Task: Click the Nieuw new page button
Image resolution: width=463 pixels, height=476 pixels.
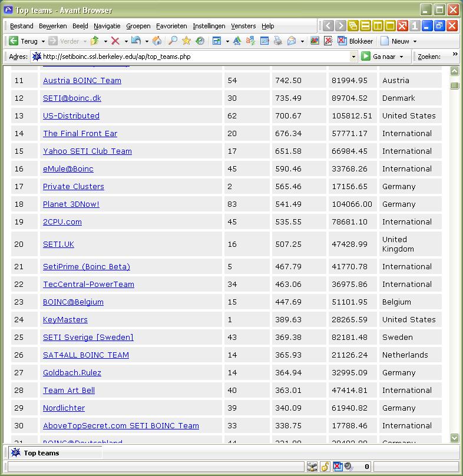Action: (395, 41)
